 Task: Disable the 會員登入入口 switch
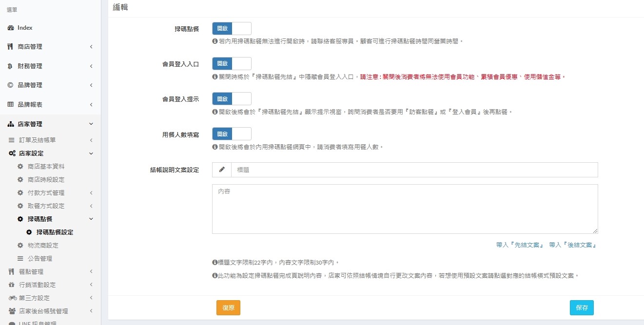232,64
